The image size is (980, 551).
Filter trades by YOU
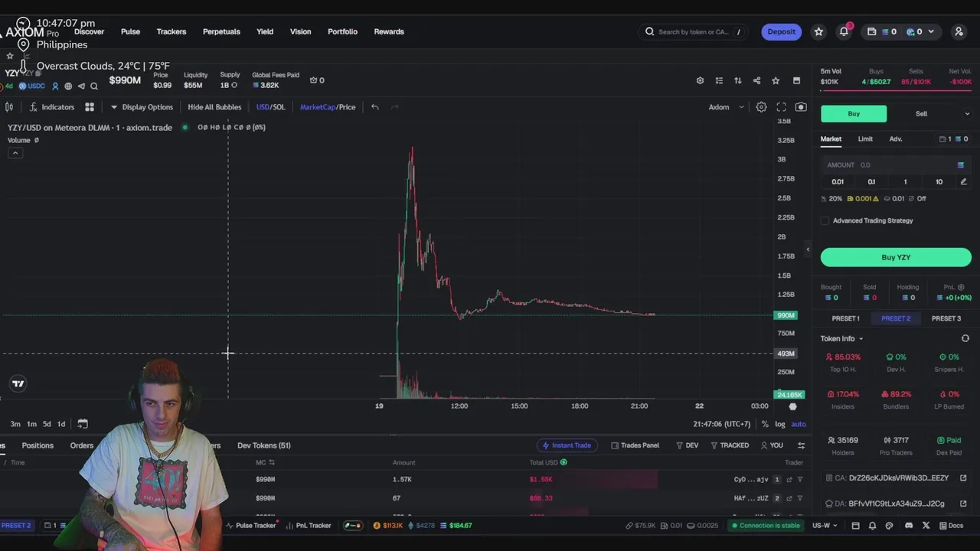click(x=772, y=445)
